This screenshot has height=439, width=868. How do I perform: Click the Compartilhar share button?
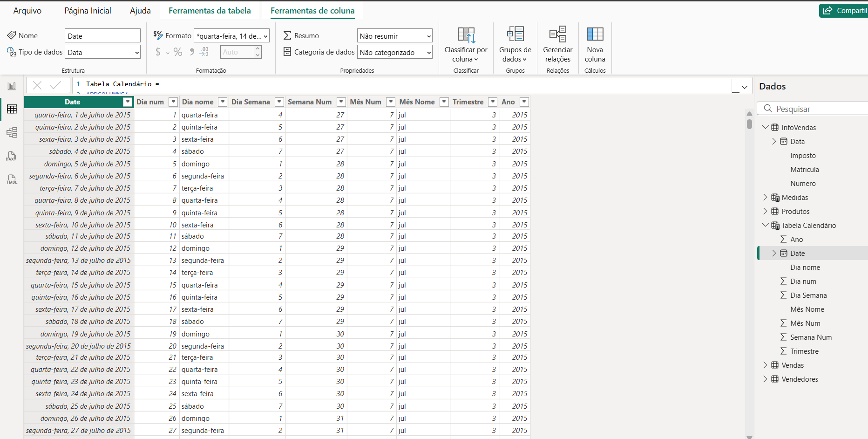[x=844, y=10]
